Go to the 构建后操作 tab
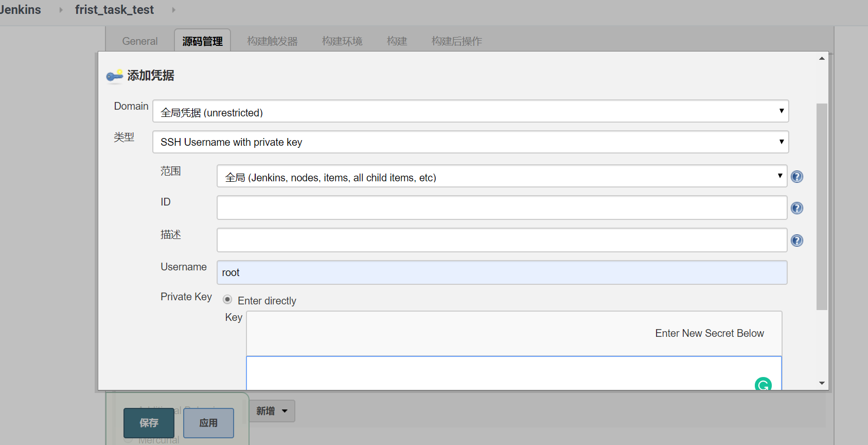This screenshot has width=868, height=445. click(456, 41)
